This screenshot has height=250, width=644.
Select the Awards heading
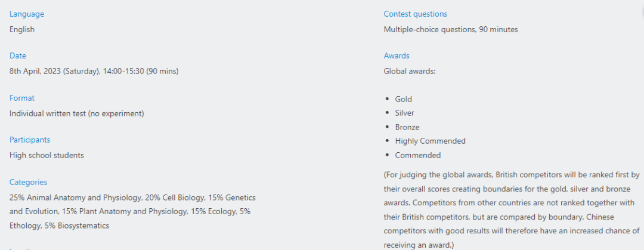tap(397, 56)
